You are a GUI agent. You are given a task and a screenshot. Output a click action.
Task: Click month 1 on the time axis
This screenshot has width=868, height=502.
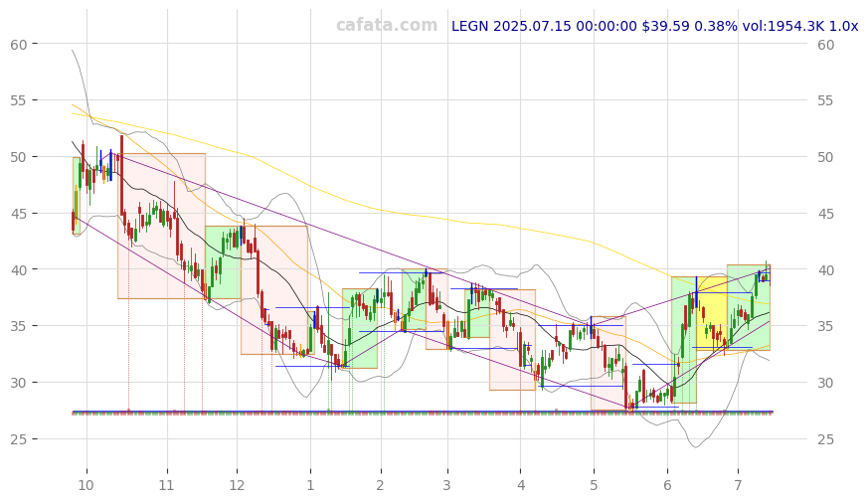click(x=310, y=486)
